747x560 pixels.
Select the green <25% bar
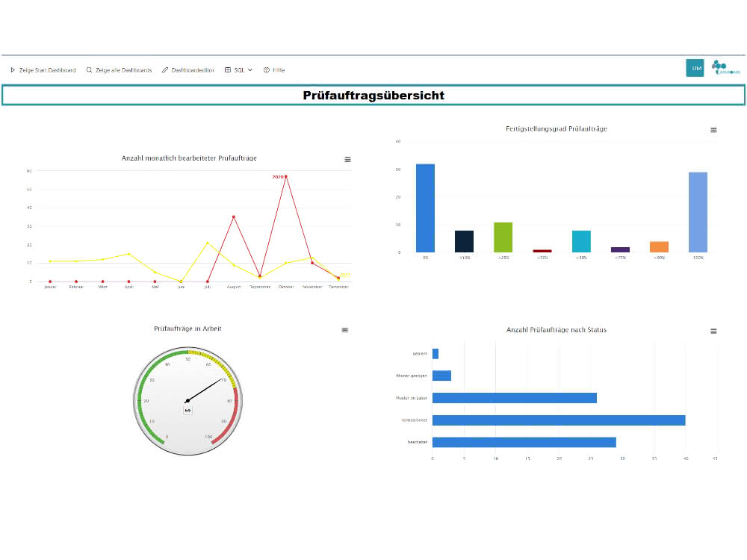tap(503, 237)
